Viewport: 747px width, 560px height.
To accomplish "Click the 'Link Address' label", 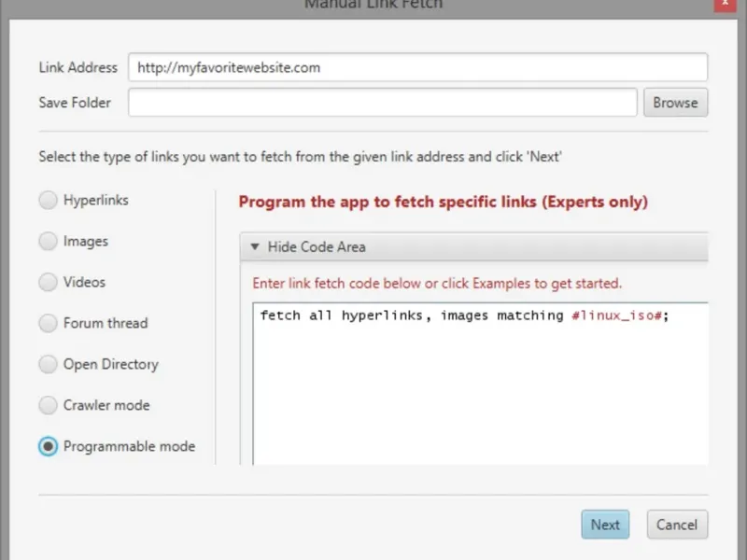I will point(78,67).
